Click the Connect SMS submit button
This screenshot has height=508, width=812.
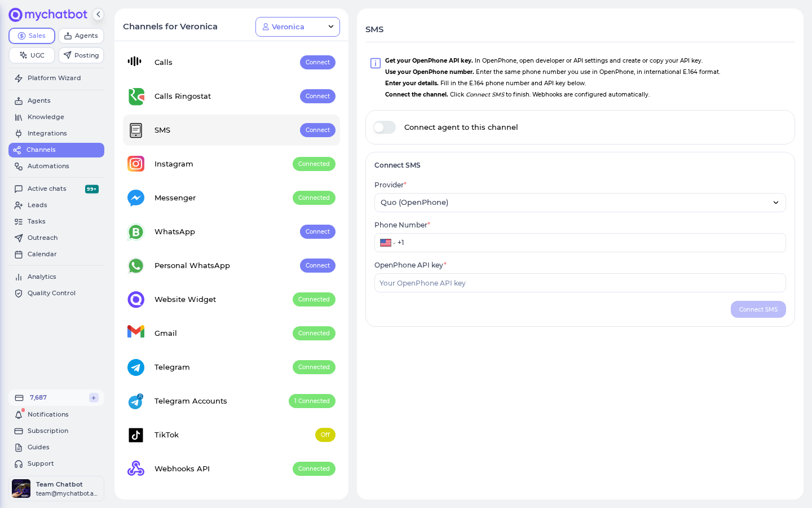tap(758, 309)
